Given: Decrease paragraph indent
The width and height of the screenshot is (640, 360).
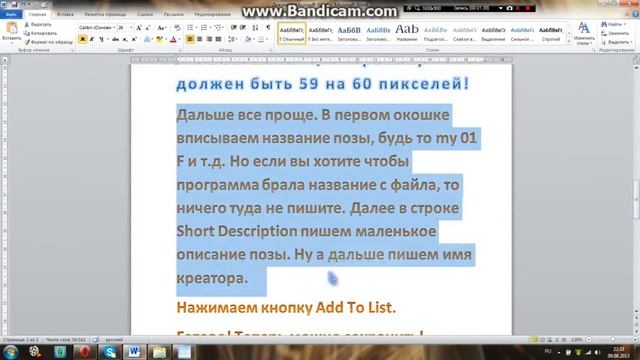Looking at the screenshot, I should [x=234, y=28].
